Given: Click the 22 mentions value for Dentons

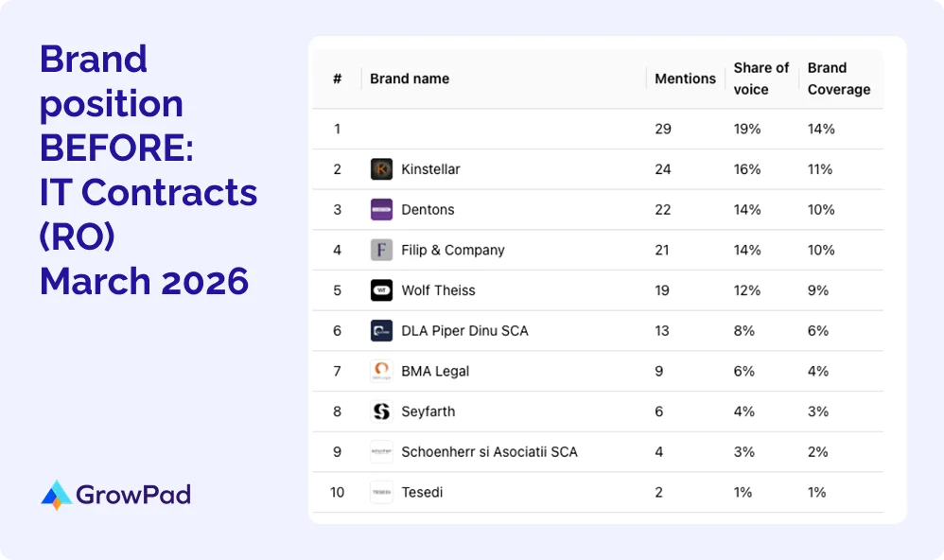Looking at the screenshot, I should pyautogui.click(x=663, y=210).
